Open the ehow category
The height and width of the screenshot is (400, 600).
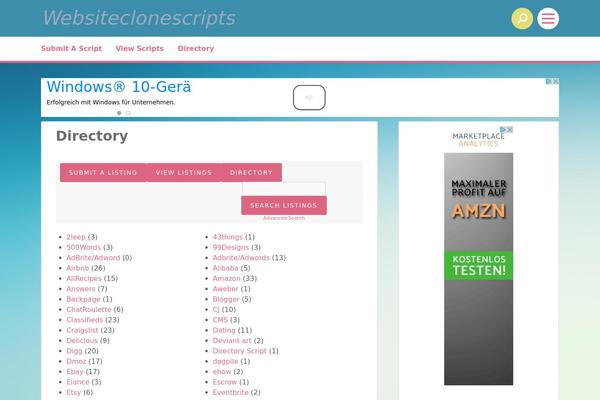(222, 372)
